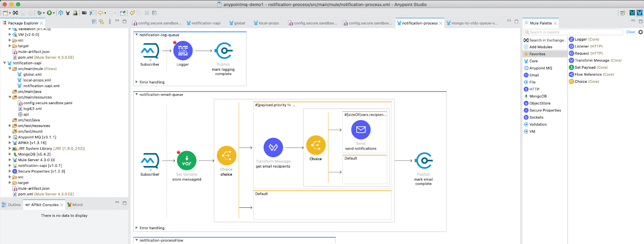
Task: Click the Publish mark email complete node
Action: [423, 161]
